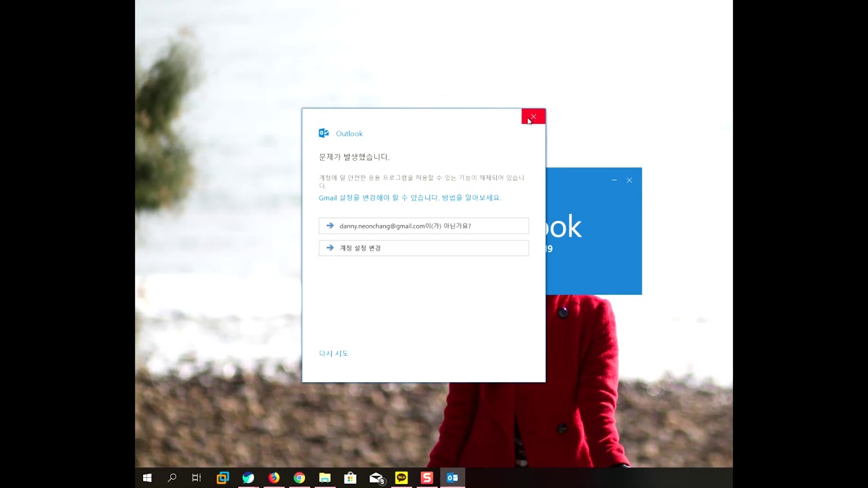This screenshot has height=488, width=868.
Task: Launch Google Chrome from taskbar
Action: coord(299,478)
